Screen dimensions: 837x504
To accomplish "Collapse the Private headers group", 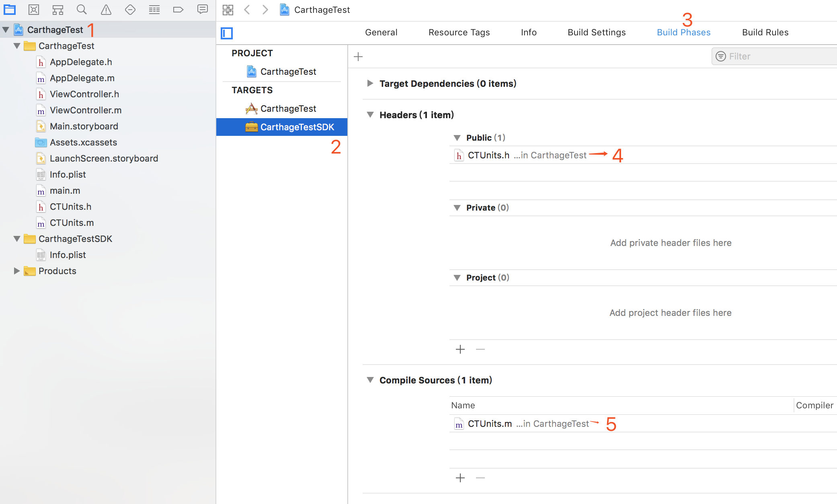I will click(x=457, y=208).
